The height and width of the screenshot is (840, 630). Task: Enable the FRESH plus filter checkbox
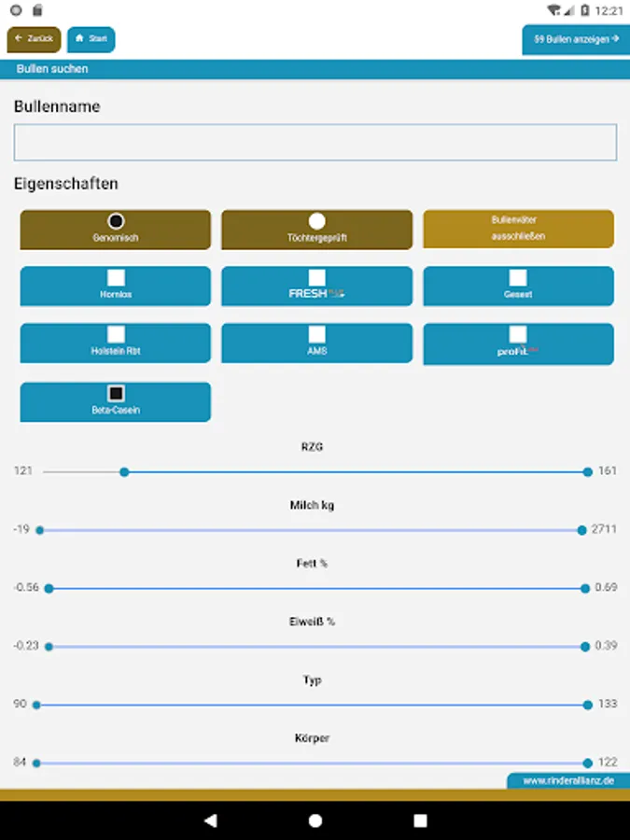click(316, 278)
